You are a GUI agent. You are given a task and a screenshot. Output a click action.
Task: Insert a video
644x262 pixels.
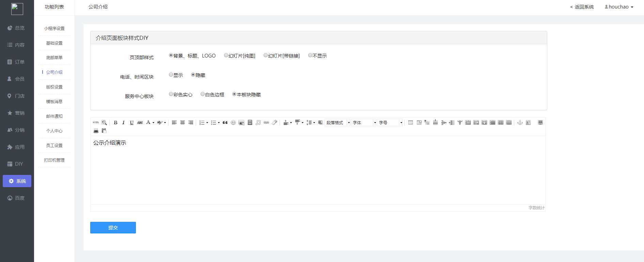(x=250, y=122)
